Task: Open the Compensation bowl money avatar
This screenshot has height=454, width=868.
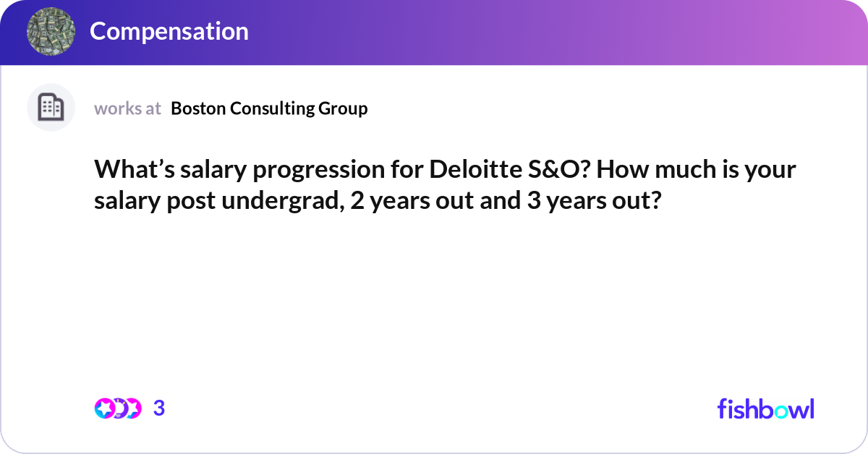Action: coord(51,31)
